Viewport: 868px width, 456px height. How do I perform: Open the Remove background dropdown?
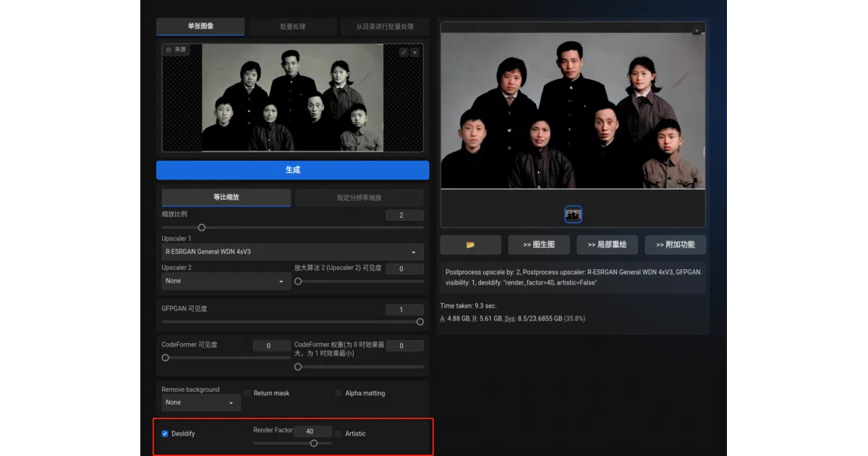coord(201,402)
